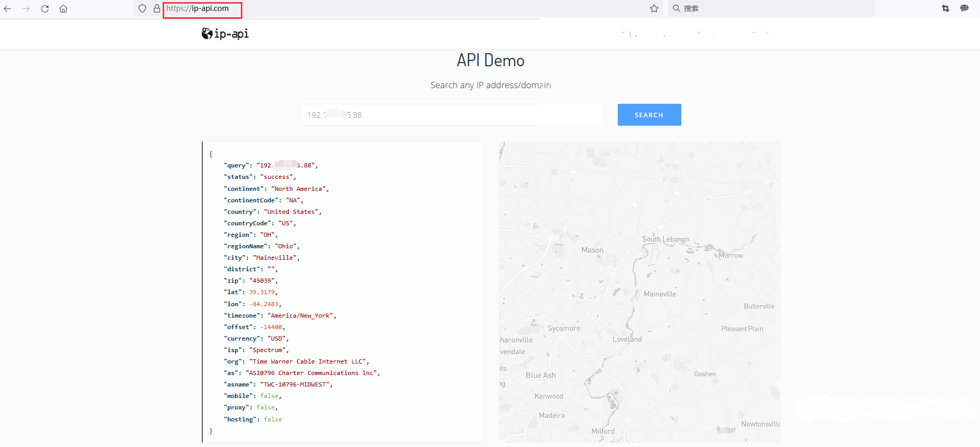Click the crop screenshot toolbar icon

coord(946,8)
